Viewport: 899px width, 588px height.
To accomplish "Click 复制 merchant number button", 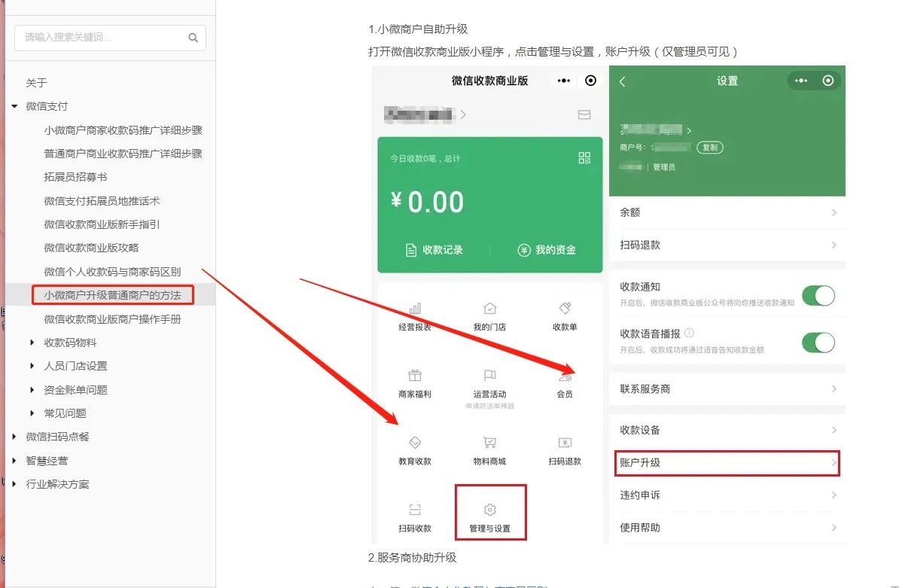I will pos(710,148).
